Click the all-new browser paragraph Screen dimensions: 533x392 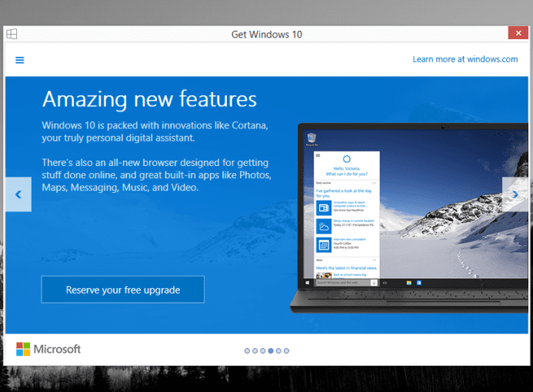(x=156, y=175)
